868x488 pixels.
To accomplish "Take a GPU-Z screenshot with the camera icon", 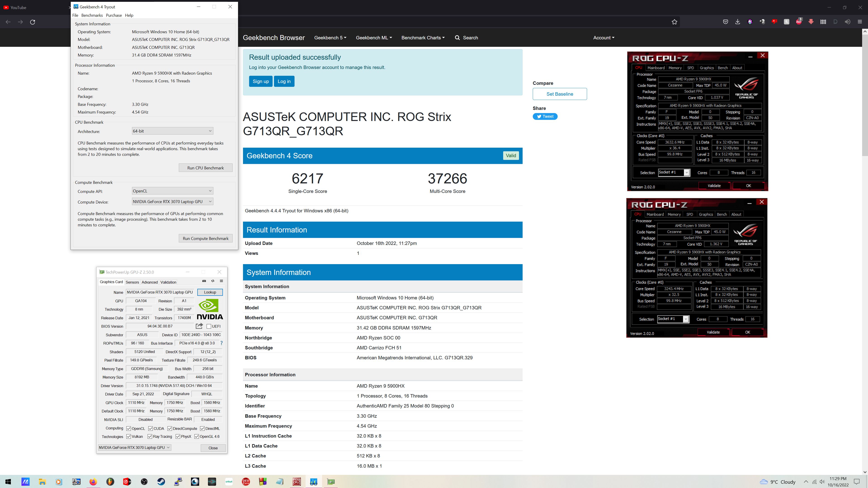I will 204,281.
